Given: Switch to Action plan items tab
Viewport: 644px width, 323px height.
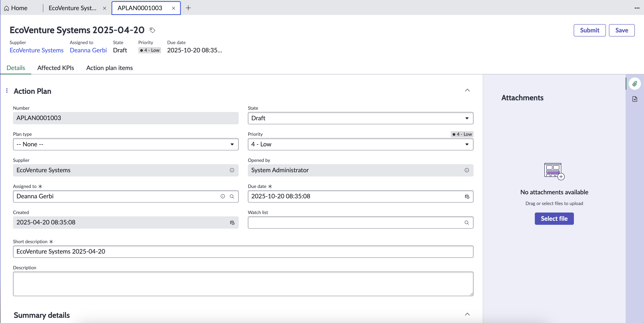Looking at the screenshot, I should tap(109, 68).
